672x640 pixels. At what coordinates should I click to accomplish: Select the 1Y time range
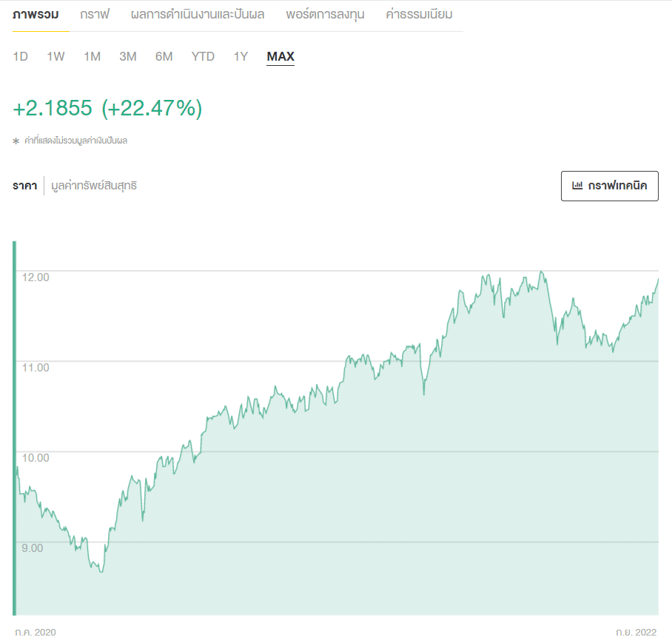tap(241, 57)
